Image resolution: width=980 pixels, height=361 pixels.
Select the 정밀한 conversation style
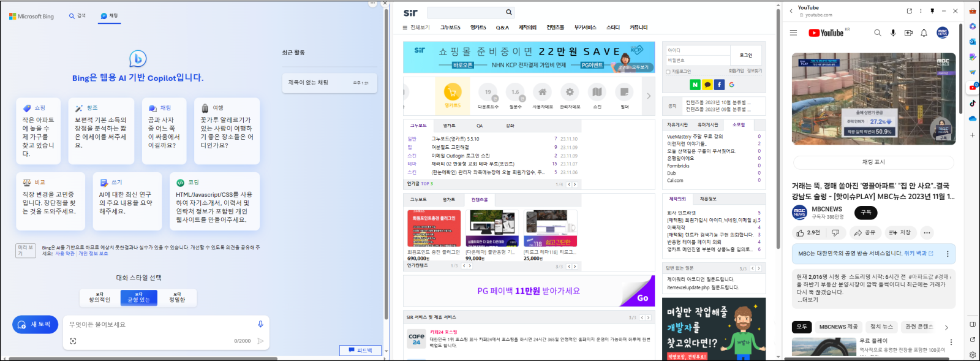click(x=177, y=298)
